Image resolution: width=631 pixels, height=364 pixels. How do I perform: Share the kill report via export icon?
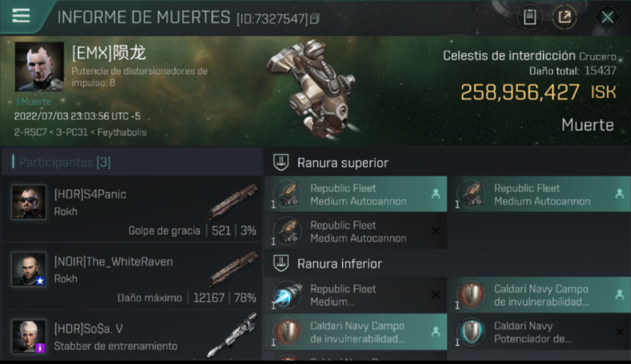click(x=564, y=17)
